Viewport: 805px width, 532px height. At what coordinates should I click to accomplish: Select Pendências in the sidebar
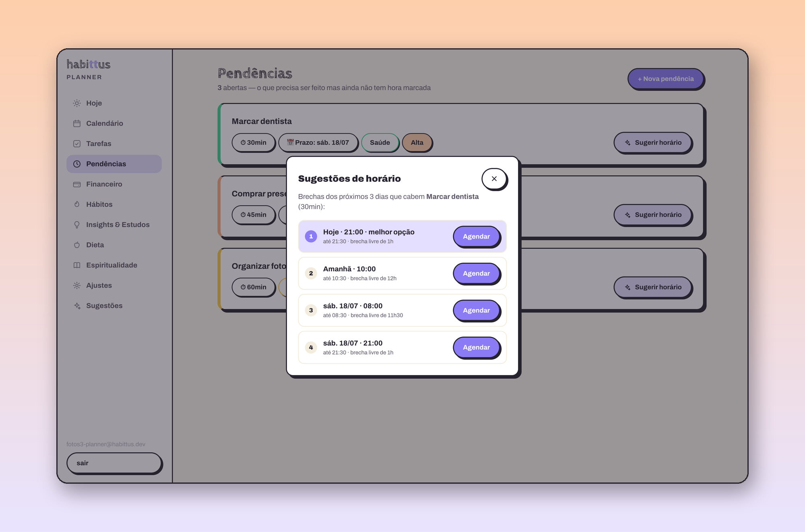114,164
